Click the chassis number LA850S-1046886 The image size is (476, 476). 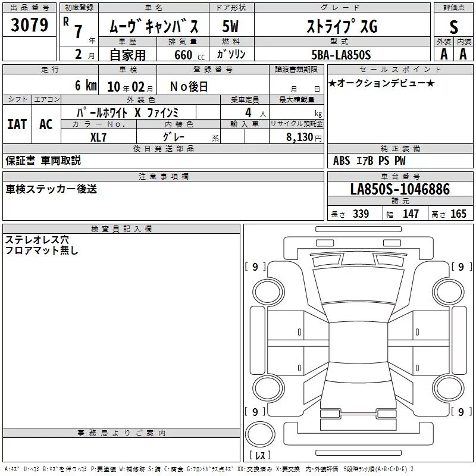click(x=400, y=189)
